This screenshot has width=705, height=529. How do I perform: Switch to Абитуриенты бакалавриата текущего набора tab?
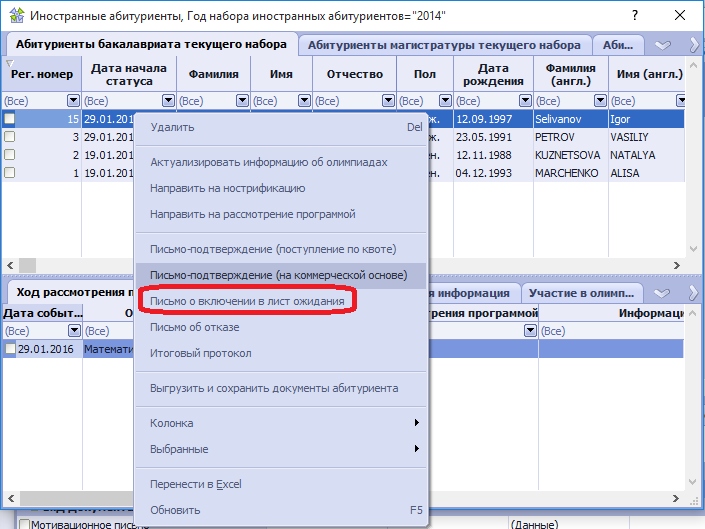152,44
